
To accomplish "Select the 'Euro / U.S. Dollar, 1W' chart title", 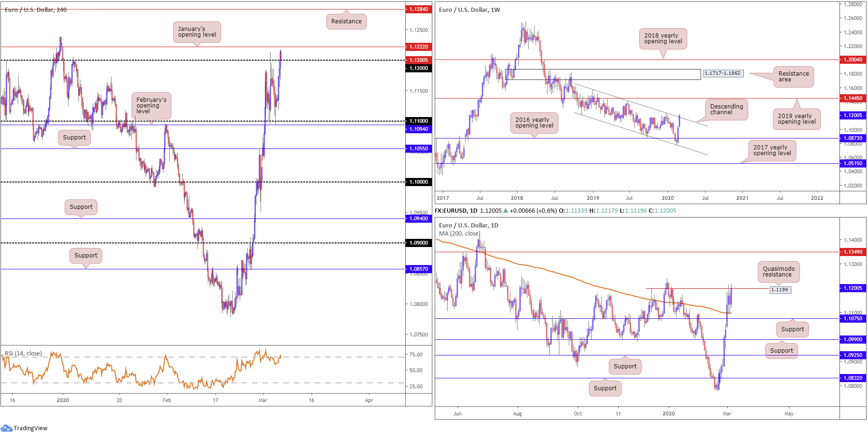I will tap(469, 10).
